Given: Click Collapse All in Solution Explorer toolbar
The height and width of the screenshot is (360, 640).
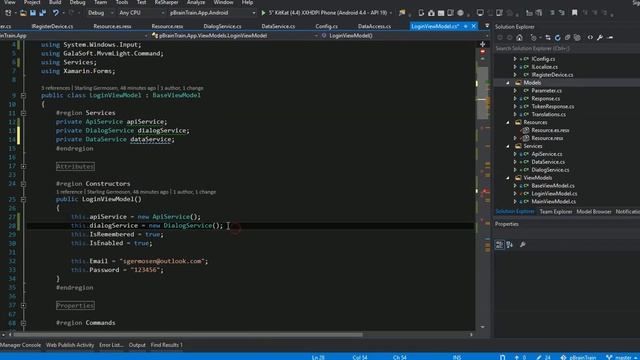Looking at the screenshot, I should tap(567, 38).
